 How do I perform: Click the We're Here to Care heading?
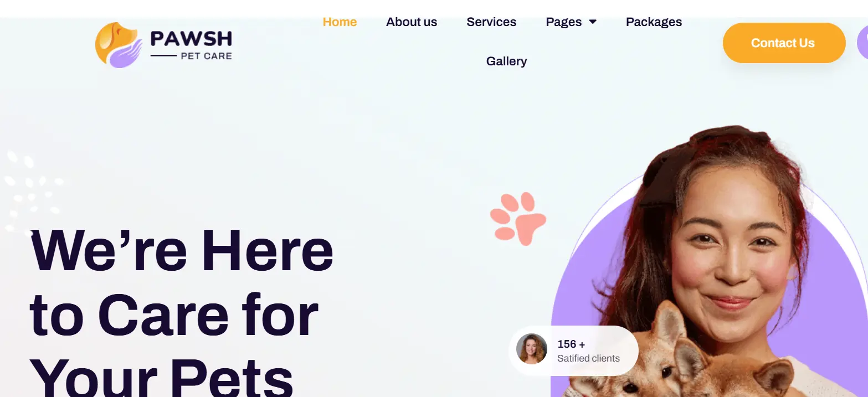(182, 310)
